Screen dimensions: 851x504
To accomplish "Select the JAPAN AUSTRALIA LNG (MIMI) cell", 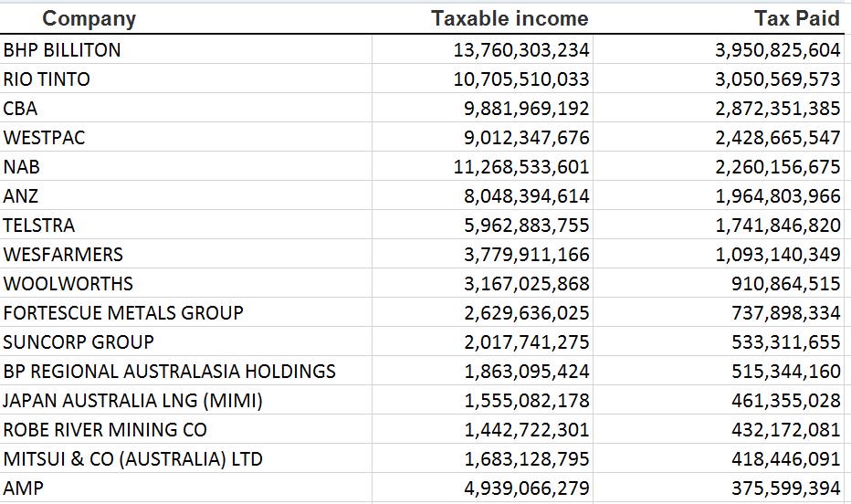I will coord(133,401).
